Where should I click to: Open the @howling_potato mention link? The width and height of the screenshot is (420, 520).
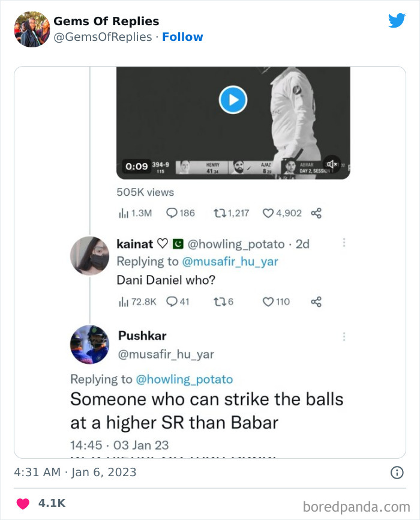(184, 379)
